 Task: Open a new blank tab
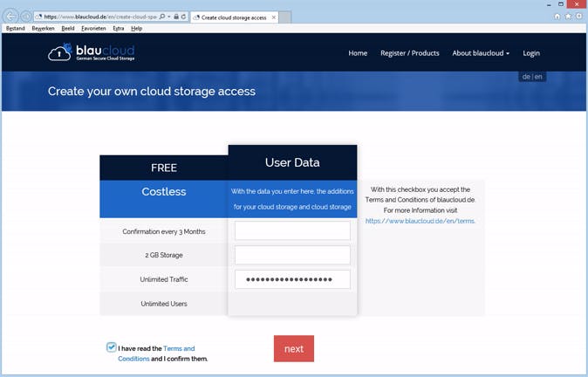pos(285,17)
